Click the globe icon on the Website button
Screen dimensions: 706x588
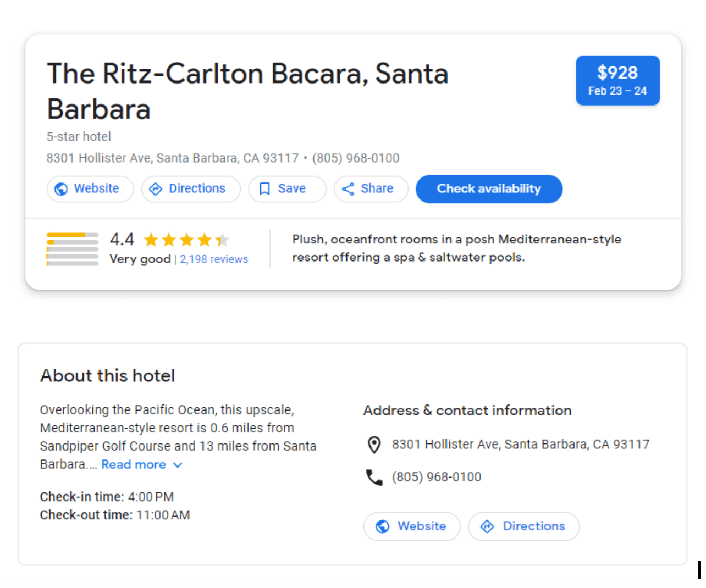tap(62, 189)
